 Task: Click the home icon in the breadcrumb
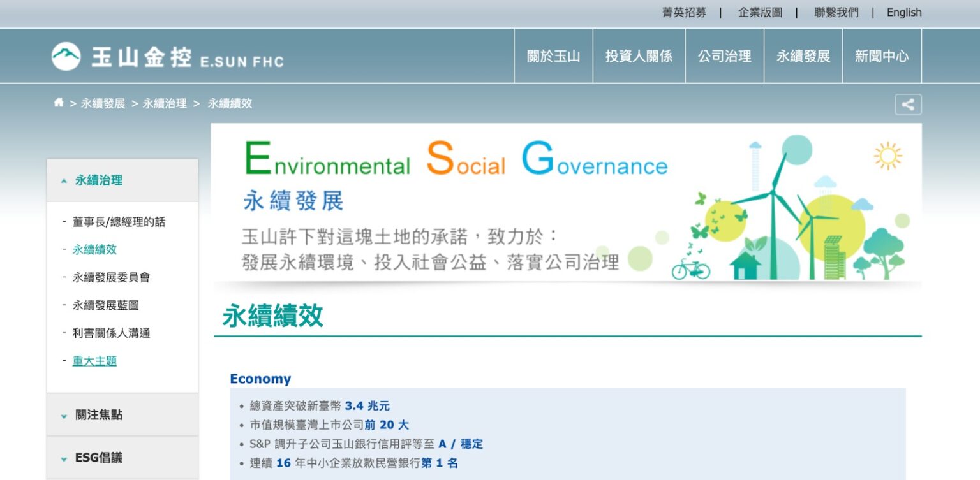[58, 102]
